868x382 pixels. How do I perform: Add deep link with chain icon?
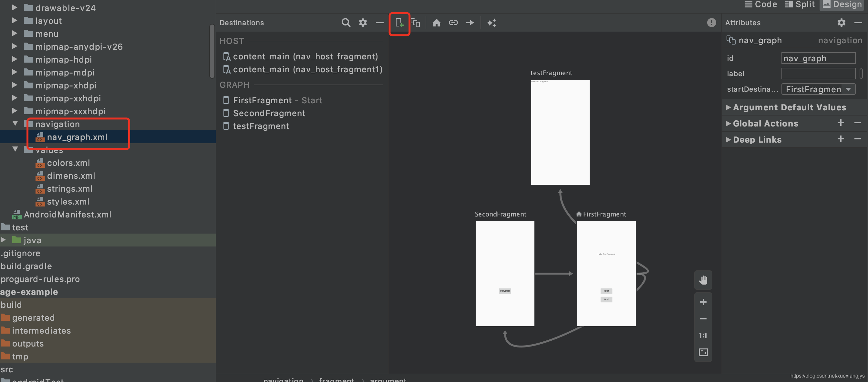(453, 23)
